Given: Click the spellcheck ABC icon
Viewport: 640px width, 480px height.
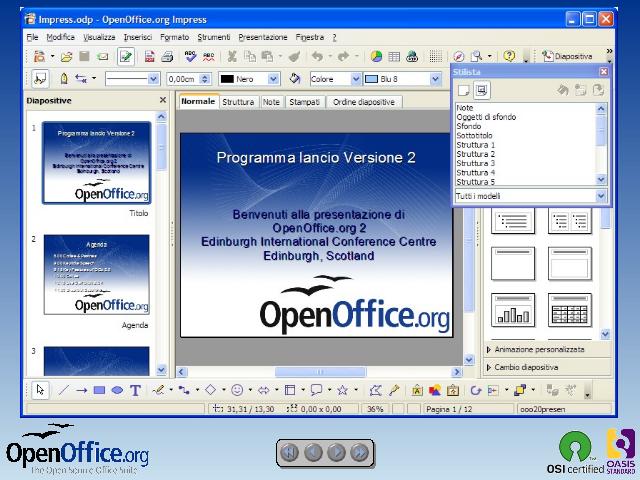Looking at the screenshot, I should point(190,57).
